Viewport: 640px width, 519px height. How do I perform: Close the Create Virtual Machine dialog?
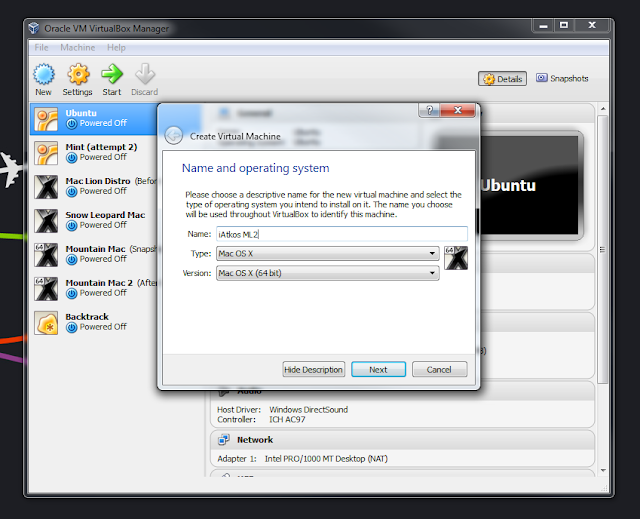[458, 110]
